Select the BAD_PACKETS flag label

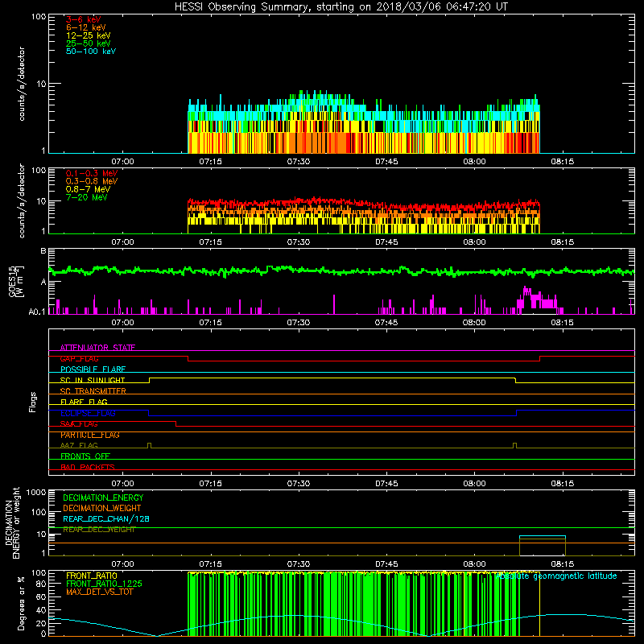[x=88, y=467]
